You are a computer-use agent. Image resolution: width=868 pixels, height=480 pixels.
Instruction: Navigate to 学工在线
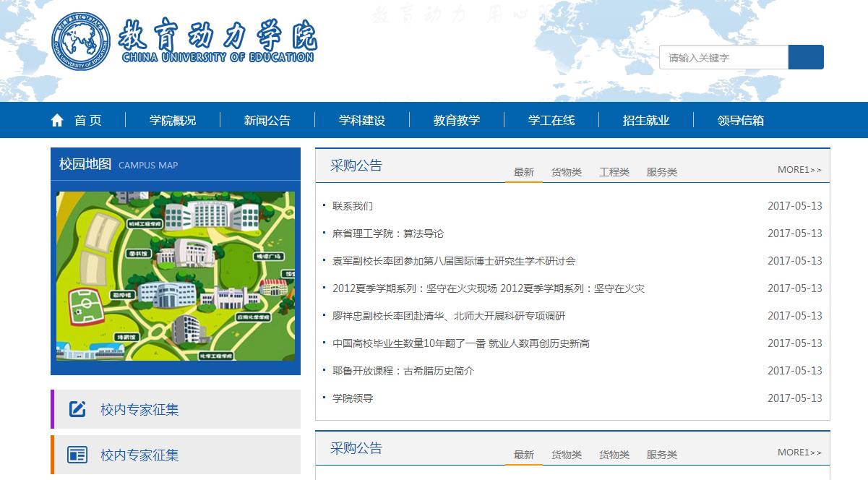pos(551,121)
